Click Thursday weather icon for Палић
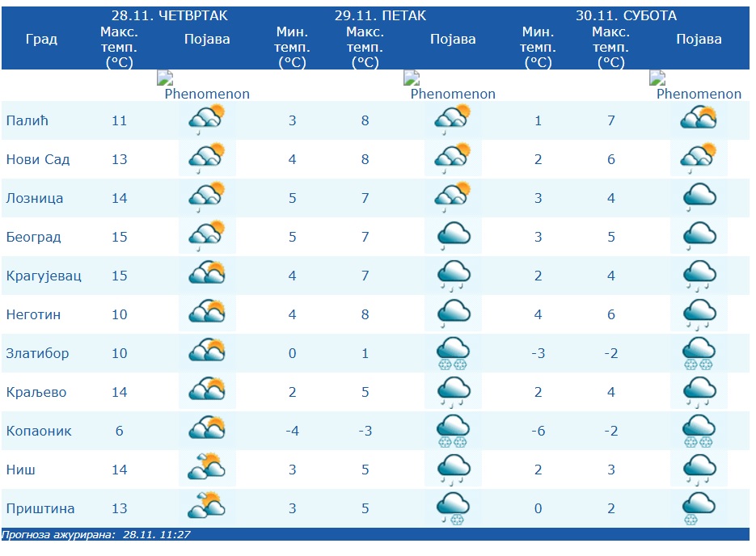The image size is (756, 556). pyautogui.click(x=206, y=121)
